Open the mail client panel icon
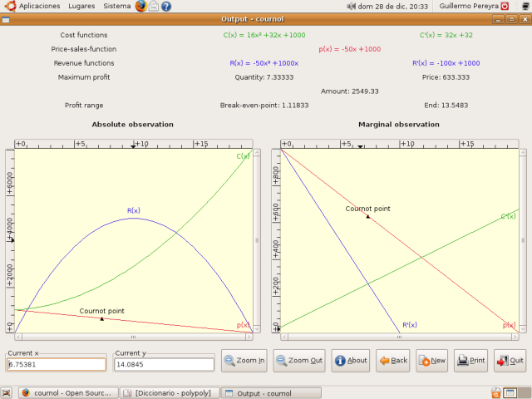The width and height of the screenshot is (532, 399). [153, 6]
